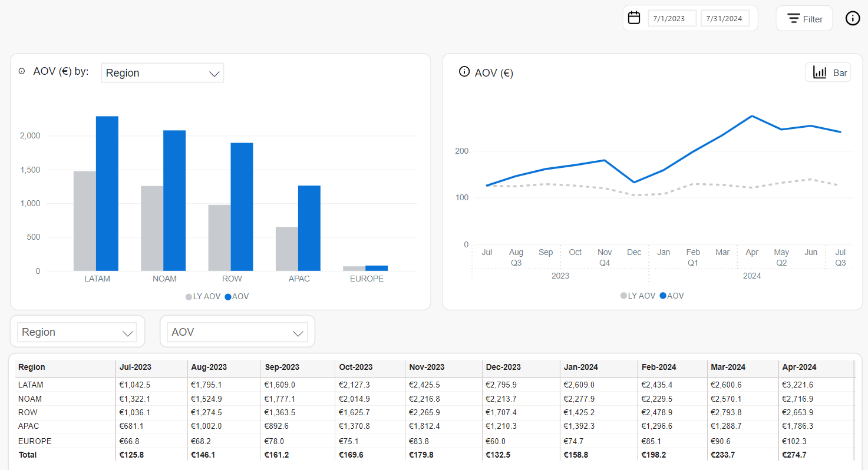Click APAC Nov-2023 value €1,812.4
868x470 pixels.
[424, 425]
